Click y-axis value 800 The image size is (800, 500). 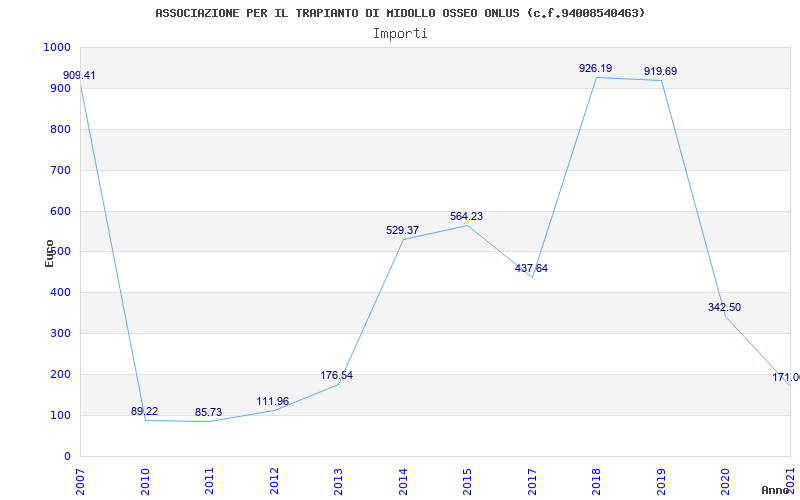(x=61, y=129)
